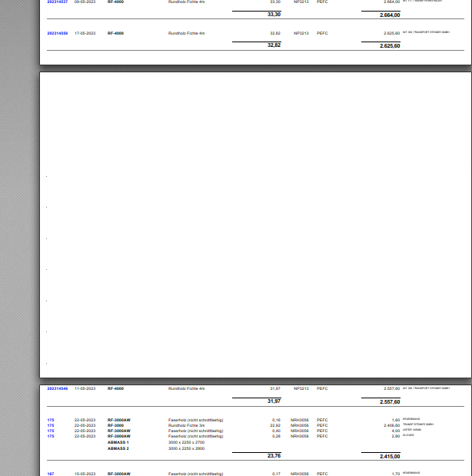The image size is (472, 476).
Task: Click NP3213 in the 11-05-2023 row
Action: point(301,388)
